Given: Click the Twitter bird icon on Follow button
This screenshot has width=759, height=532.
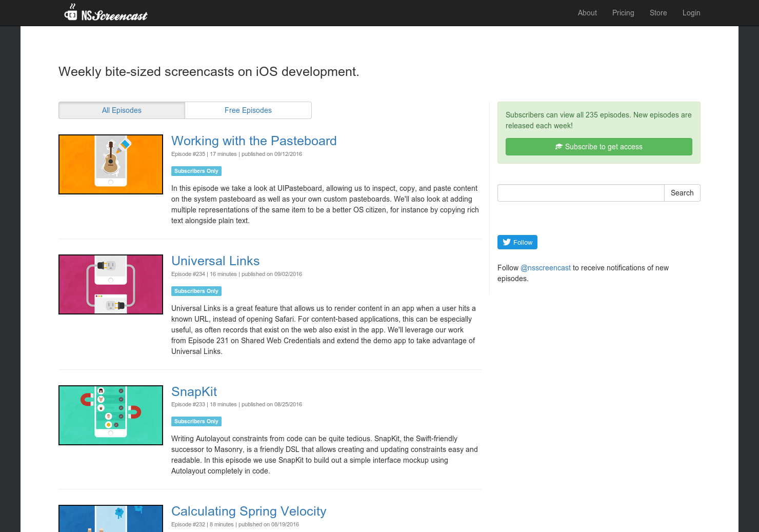Looking at the screenshot, I should 506,242.
